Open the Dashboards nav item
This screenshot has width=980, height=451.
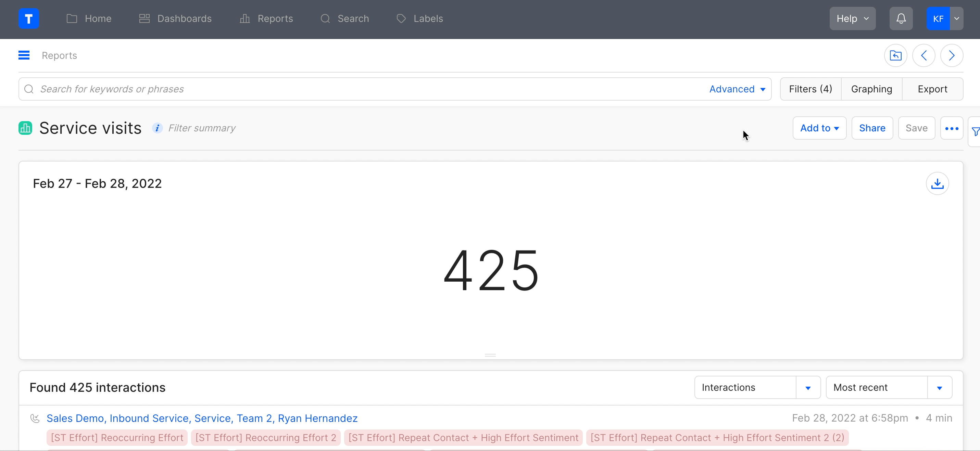point(175,18)
